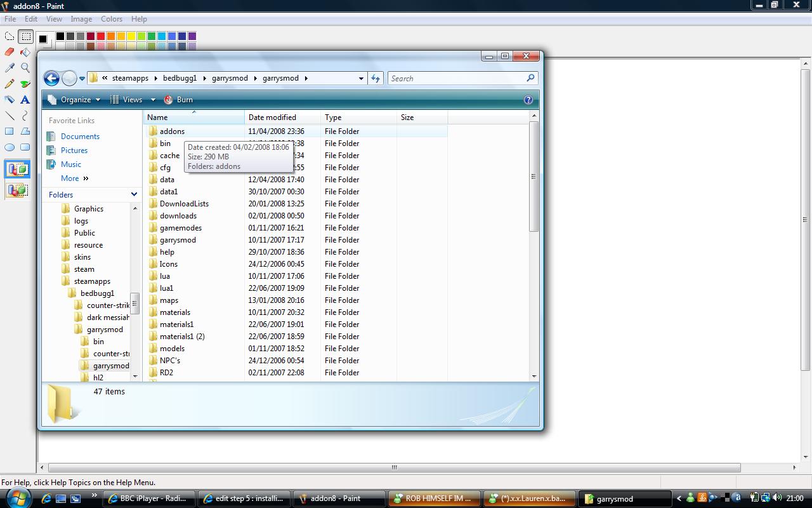Viewport: 812px width, 508px height.
Task: Open the Music favorite link
Action: (71, 164)
